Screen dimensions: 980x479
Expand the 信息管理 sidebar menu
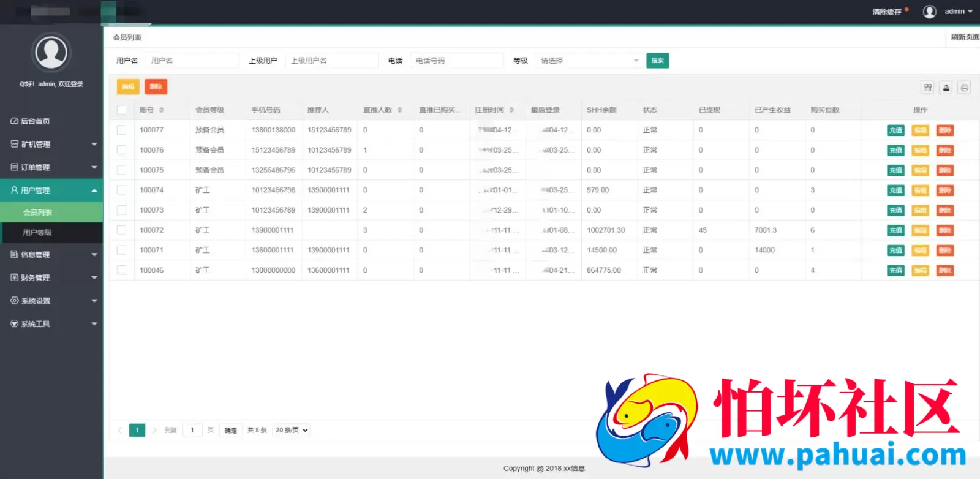[x=51, y=255]
